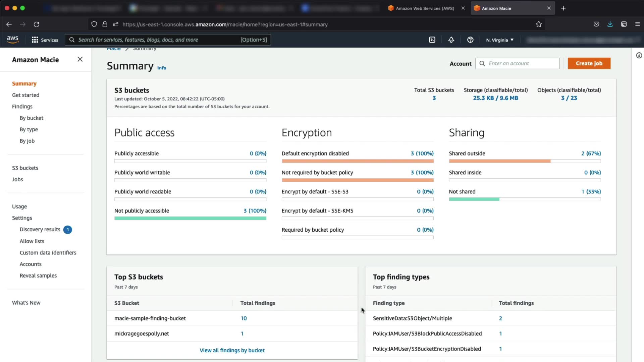Bookmark this page with star icon
Viewport: 644px width, 362px height.
539,24
